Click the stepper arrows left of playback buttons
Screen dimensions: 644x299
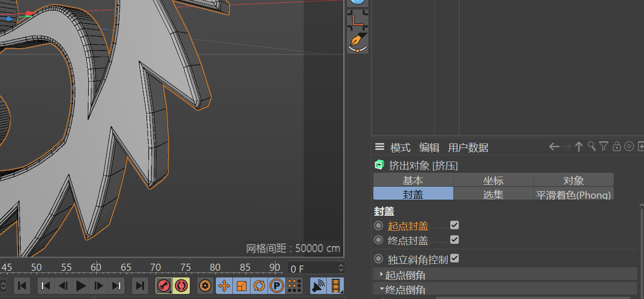[x=3, y=286]
